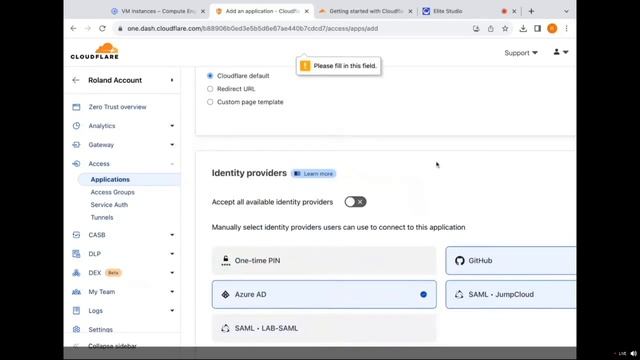
Task: Click the My Team people icon
Action: click(76, 292)
